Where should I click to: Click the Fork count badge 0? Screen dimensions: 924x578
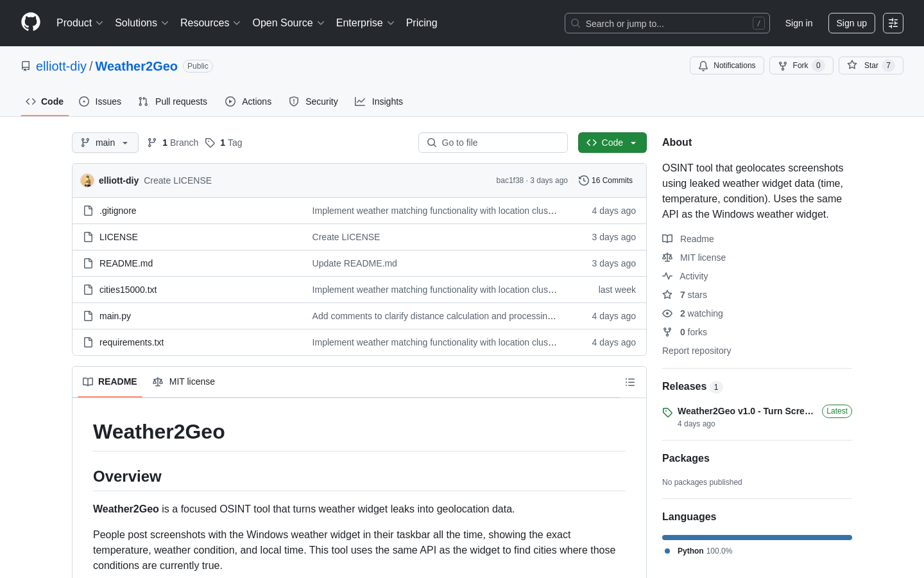coord(818,66)
